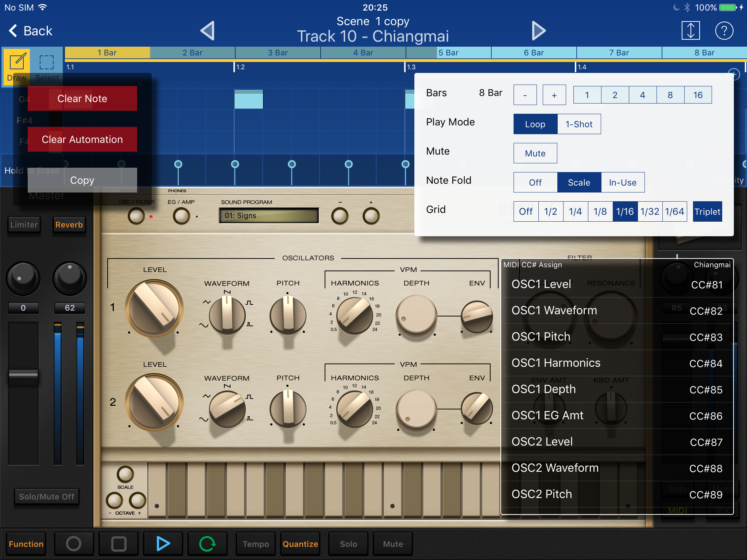Set Play Mode to Loop
The image size is (747, 560).
click(535, 124)
